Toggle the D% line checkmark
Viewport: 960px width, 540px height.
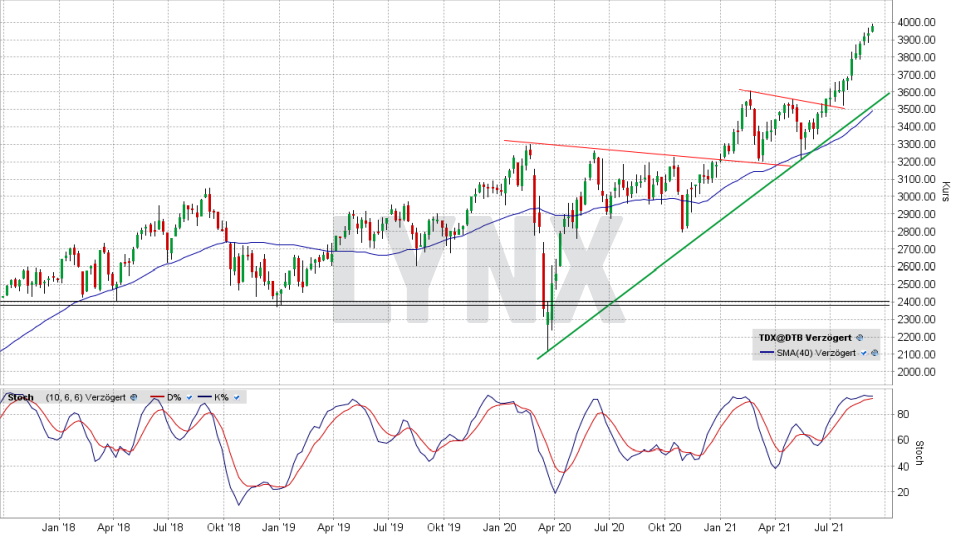tap(189, 397)
